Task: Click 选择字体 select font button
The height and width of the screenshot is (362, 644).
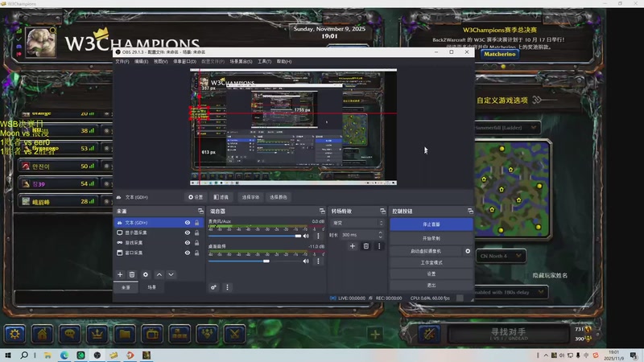Action: (250, 197)
